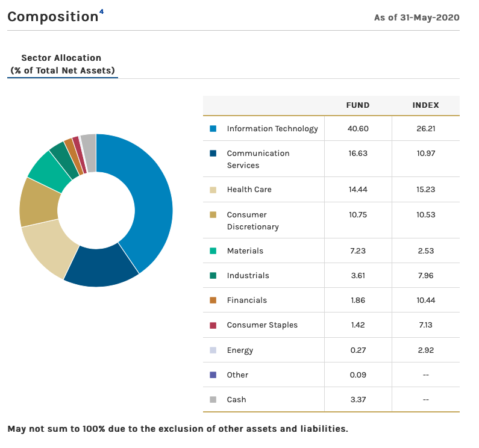This screenshot has height=448, width=479.
Task: Click the FUND column header
Action: click(x=358, y=105)
